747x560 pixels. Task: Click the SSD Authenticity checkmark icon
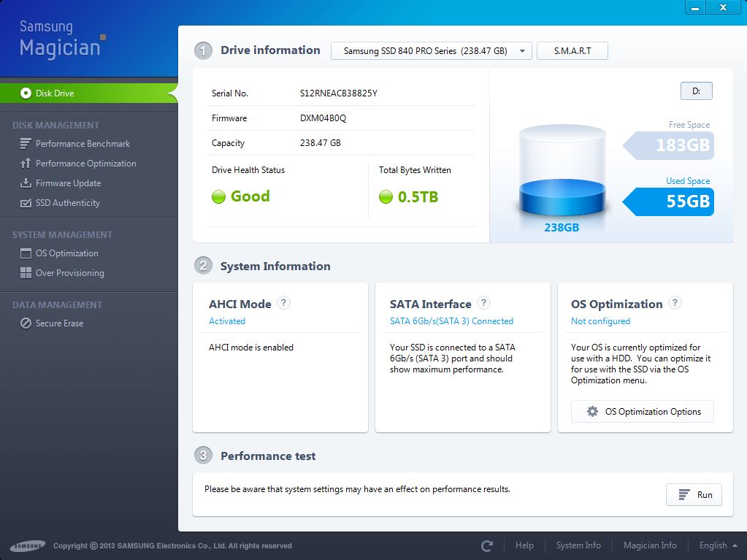tap(26, 203)
